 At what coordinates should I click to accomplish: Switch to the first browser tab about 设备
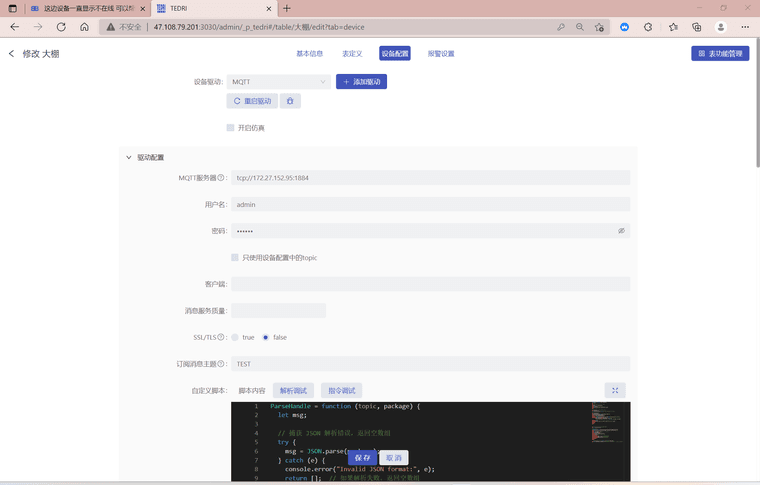[88, 9]
